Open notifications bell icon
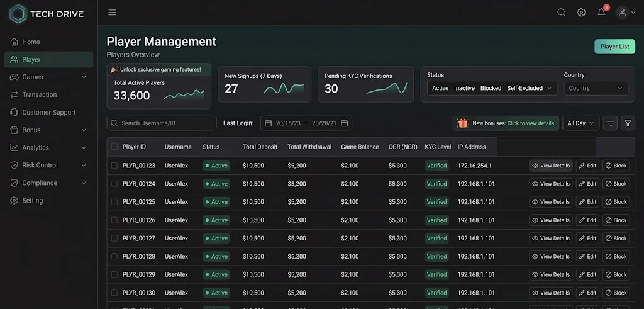 [x=602, y=13]
